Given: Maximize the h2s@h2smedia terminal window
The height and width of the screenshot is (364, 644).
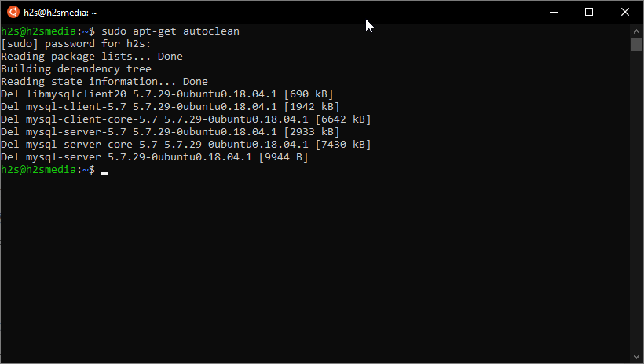Looking at the screenshot, I should (x=589, y=12).
